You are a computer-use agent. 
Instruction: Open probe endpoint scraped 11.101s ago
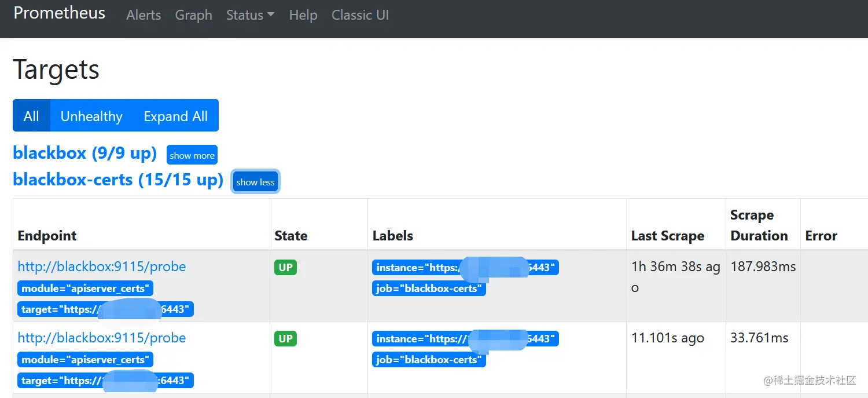click(102, 338)
